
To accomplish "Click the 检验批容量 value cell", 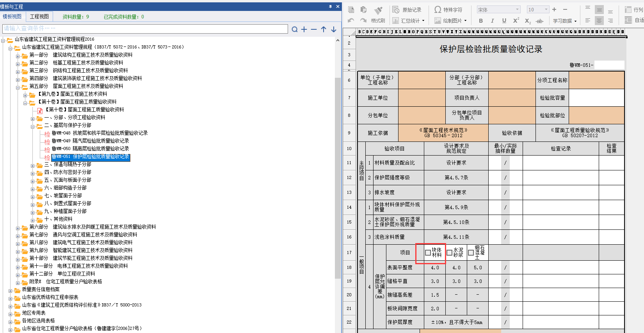I will click(x=596, y=98).
